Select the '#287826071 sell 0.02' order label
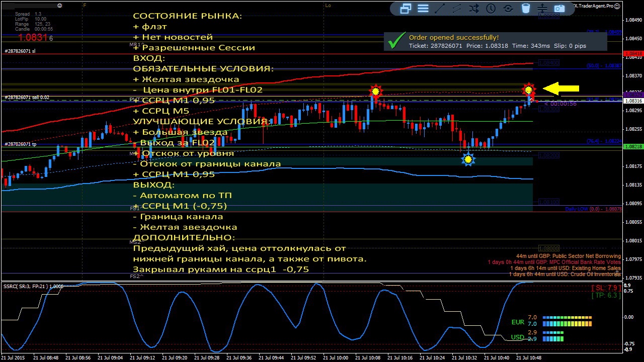The width and height of the screenshot is (644, 362). point(27,98)
